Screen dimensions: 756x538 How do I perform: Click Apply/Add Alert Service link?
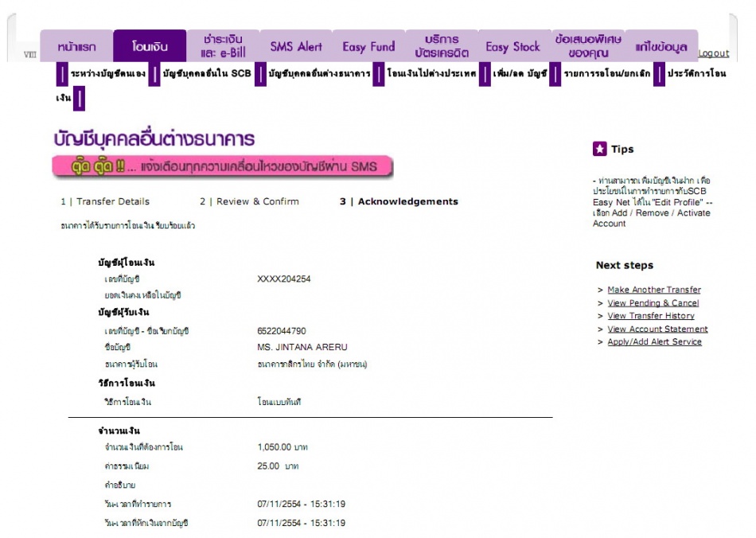coord(654,342)
